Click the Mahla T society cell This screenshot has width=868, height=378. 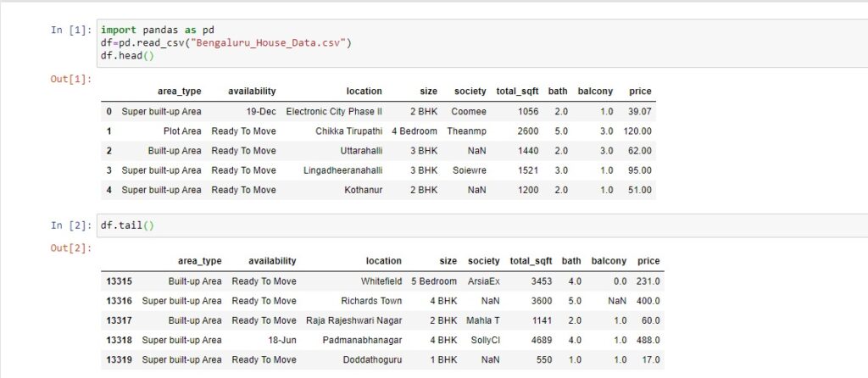click(x=482, y=320)
